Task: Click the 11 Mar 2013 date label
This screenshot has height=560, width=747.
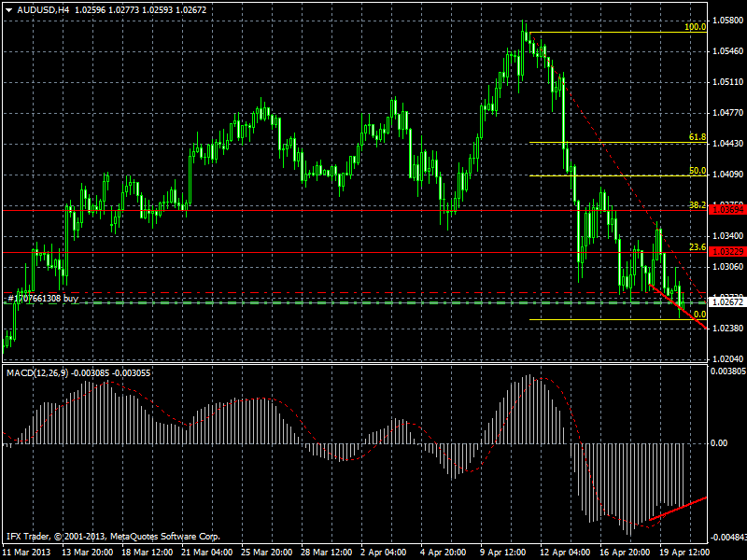Action: (x=26, y=553)
